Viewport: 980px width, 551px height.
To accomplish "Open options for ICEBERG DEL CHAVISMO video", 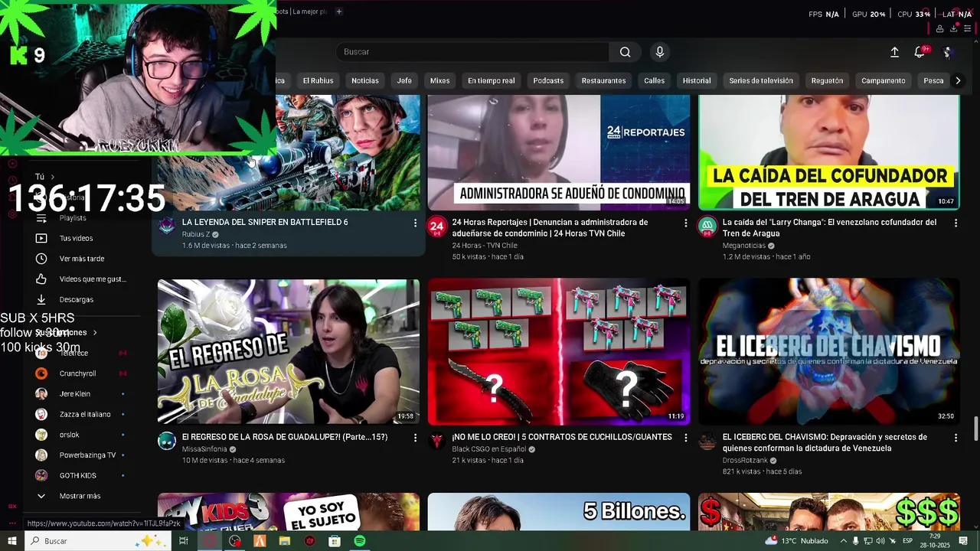I will (x=955, y=438).
